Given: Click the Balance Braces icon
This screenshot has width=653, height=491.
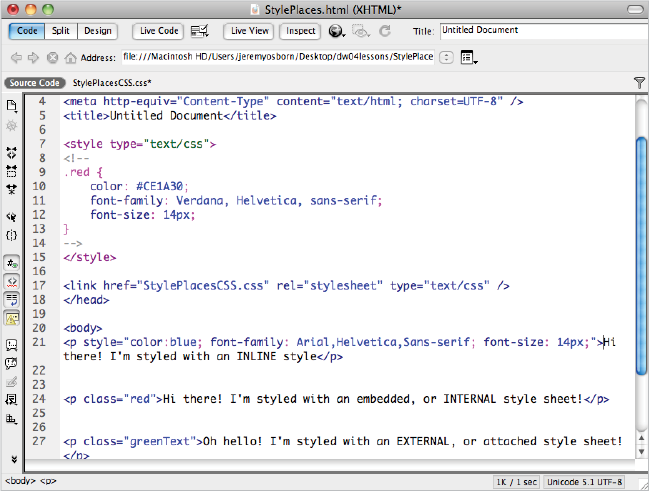Looking at the screenshot, I should tap(12, 235).
